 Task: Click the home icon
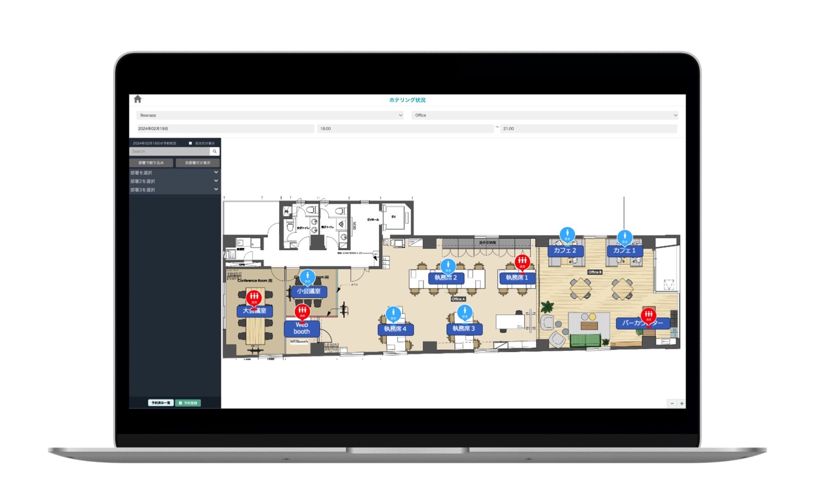(137, 99)
